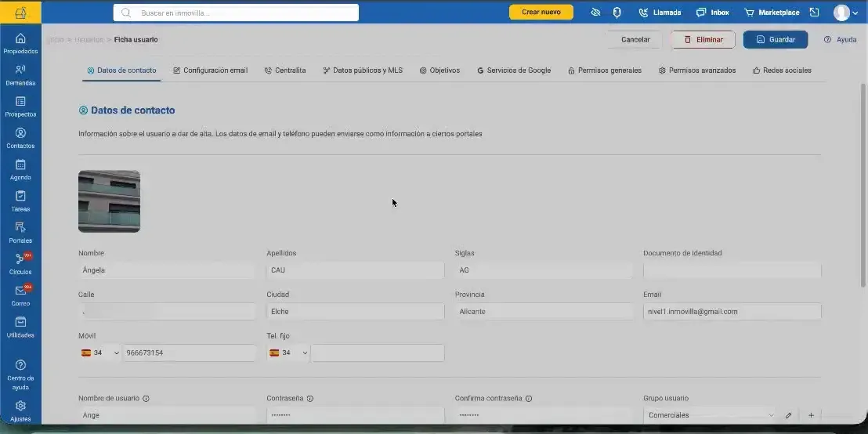The width and height of the screenshot is (868, 434).
Task: Open the Agenda calendar section
Action: point(20,170)
